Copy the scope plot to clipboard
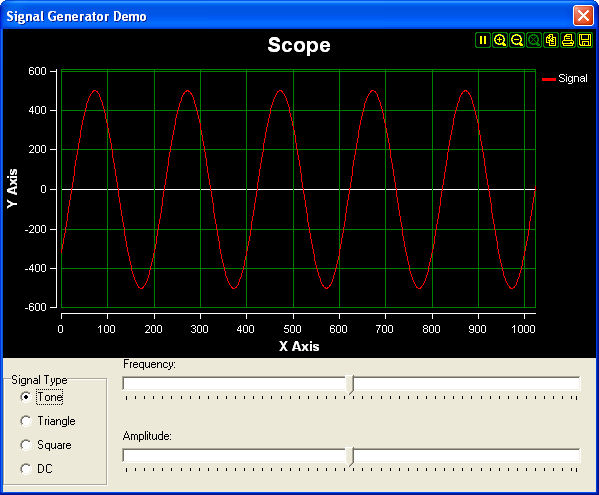Image resolution: width=599 pixels, height=495 pixels. (551, 40)
